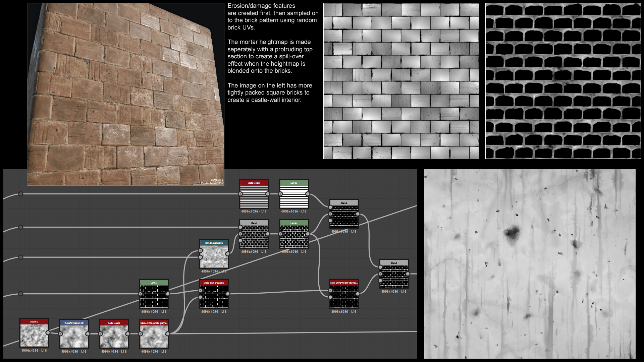This screenshot has height=362, width=644.
Task: Select the Transformation 2D node
Action: [x=74, y=334]
